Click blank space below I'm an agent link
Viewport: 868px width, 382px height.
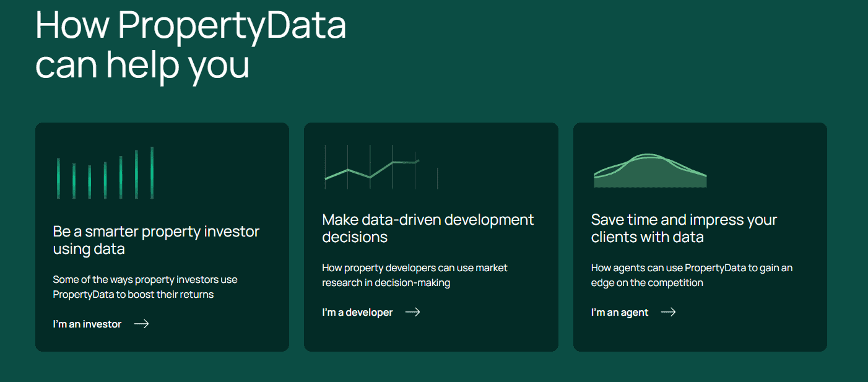(700, 336)
